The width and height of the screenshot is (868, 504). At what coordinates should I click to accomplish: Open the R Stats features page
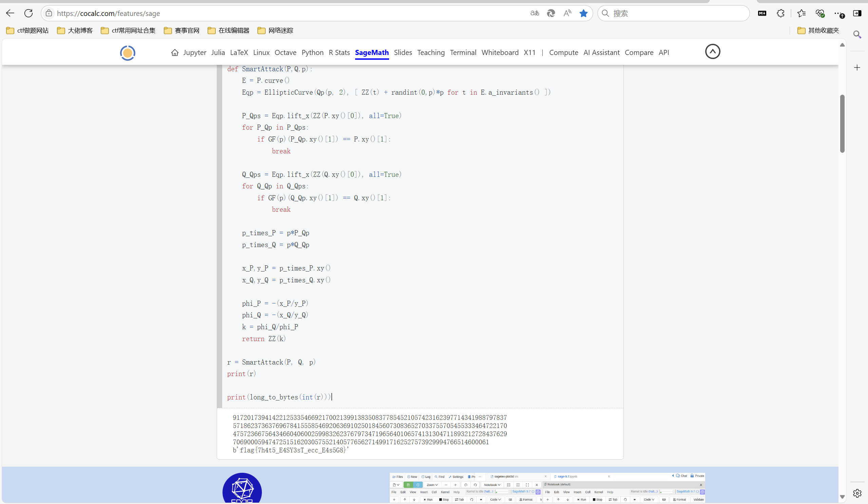point(339,52)
